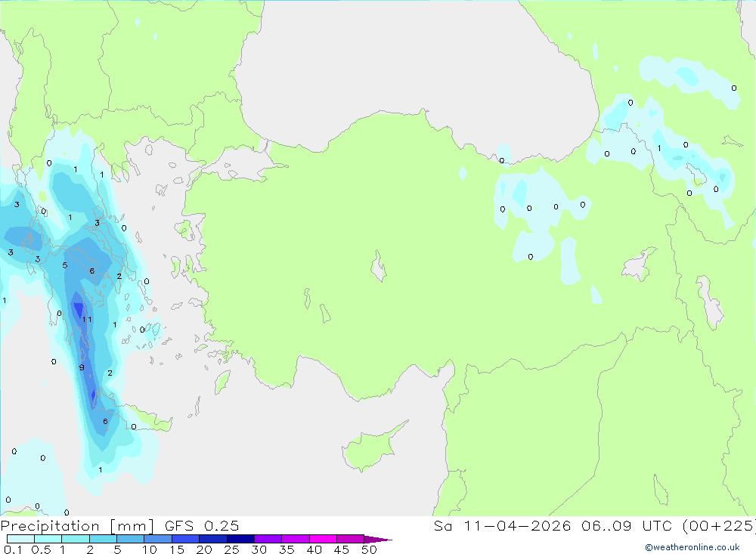Viewport: 756px width, 554px height.
Task: Click the '20' legend scale label
Action: pyautogui.click(x=204, y=549)
